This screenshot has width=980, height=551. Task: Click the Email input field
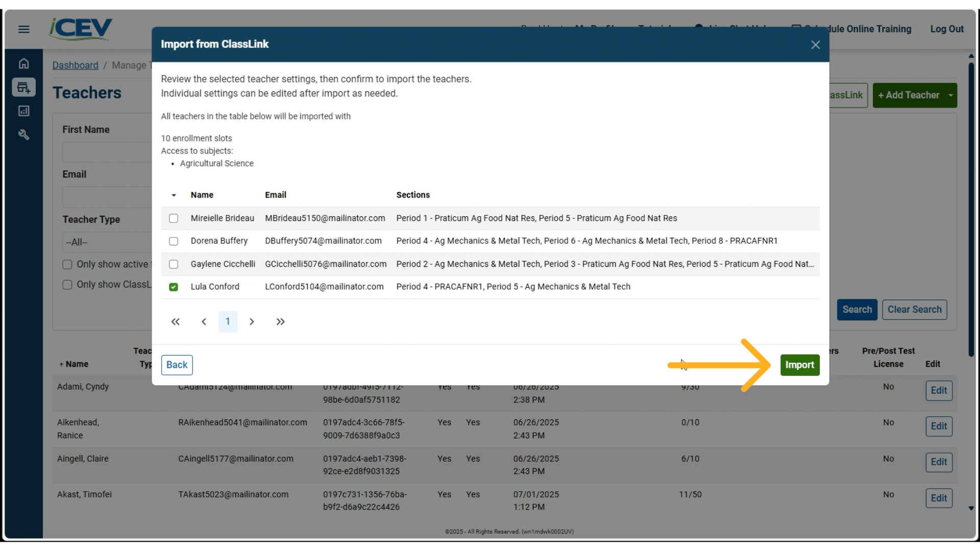(x=107, y=197)
